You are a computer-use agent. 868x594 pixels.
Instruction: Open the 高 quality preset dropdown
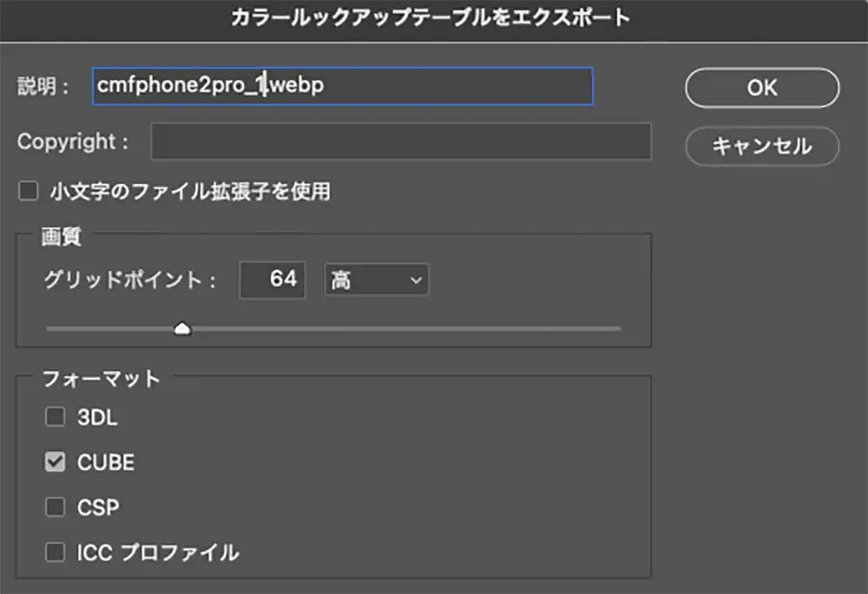(376, 280)
